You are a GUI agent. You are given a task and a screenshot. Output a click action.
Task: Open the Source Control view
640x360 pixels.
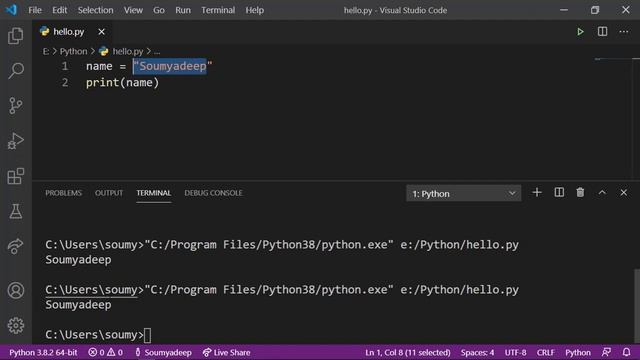(x=16, y=106)
